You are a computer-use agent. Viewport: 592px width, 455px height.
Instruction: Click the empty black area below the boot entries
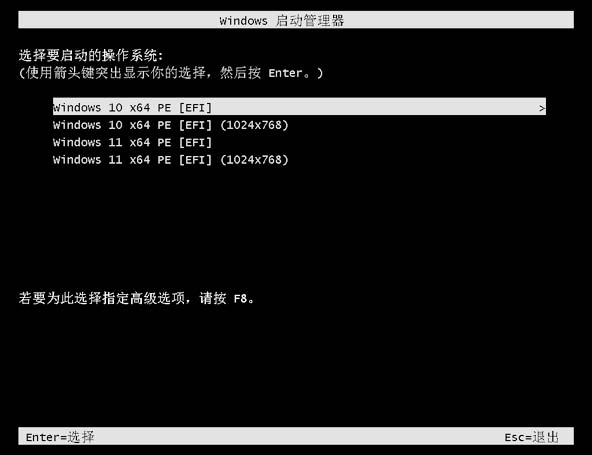point(296,227)
